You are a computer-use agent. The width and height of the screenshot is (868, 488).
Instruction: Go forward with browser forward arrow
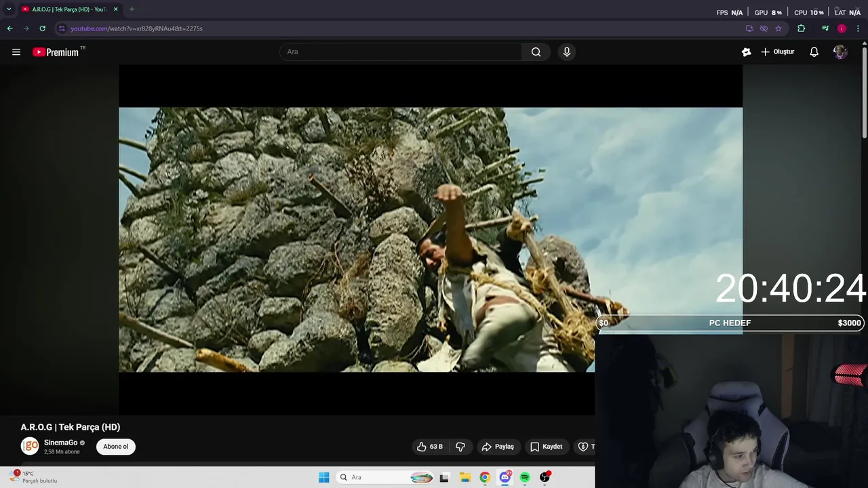click(26, 28)
